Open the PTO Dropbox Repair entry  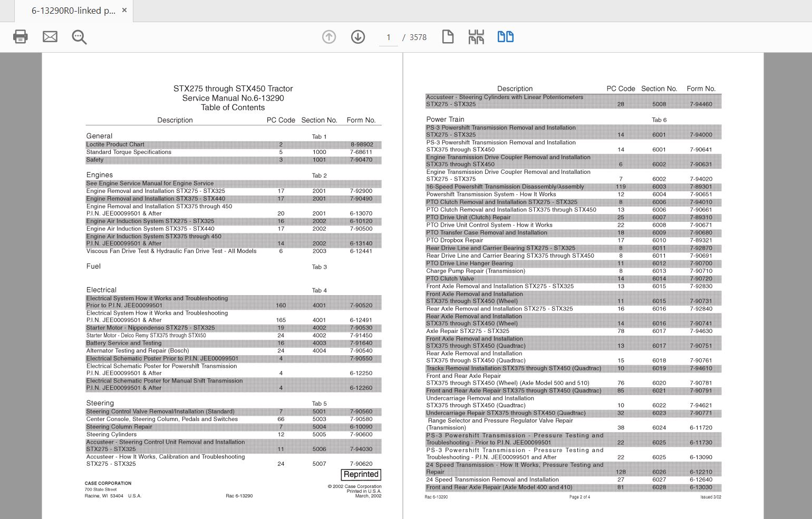455,240
